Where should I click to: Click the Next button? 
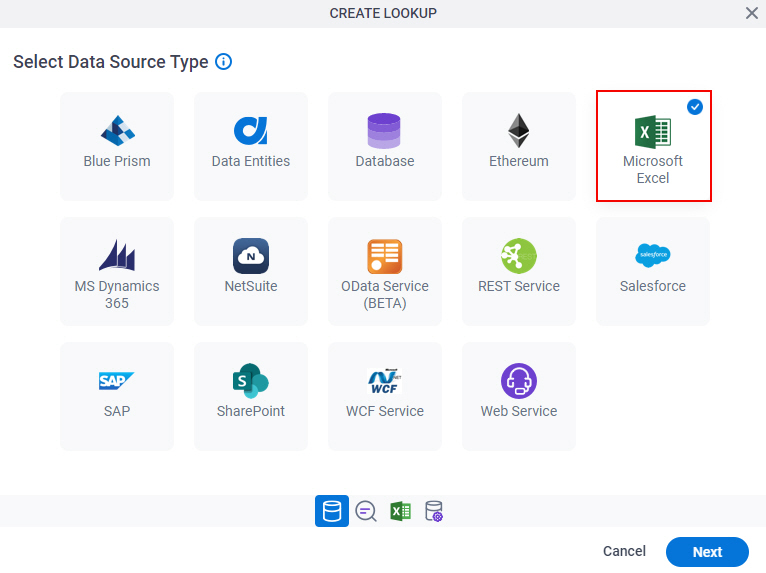coord(707,552)
